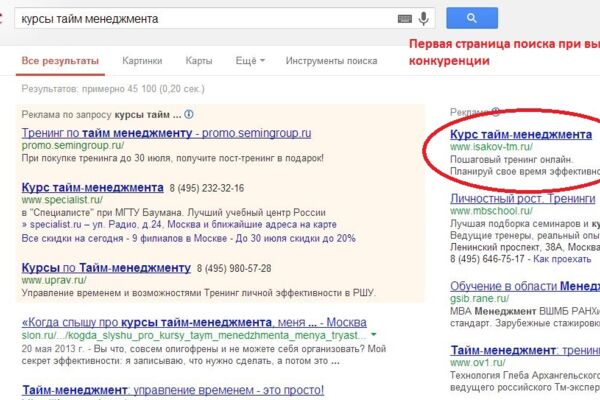Click the www.uprav.ru/ green URL
Image resolution: width=600 pixels, height=400 pixels.
[x=54, y=280]
